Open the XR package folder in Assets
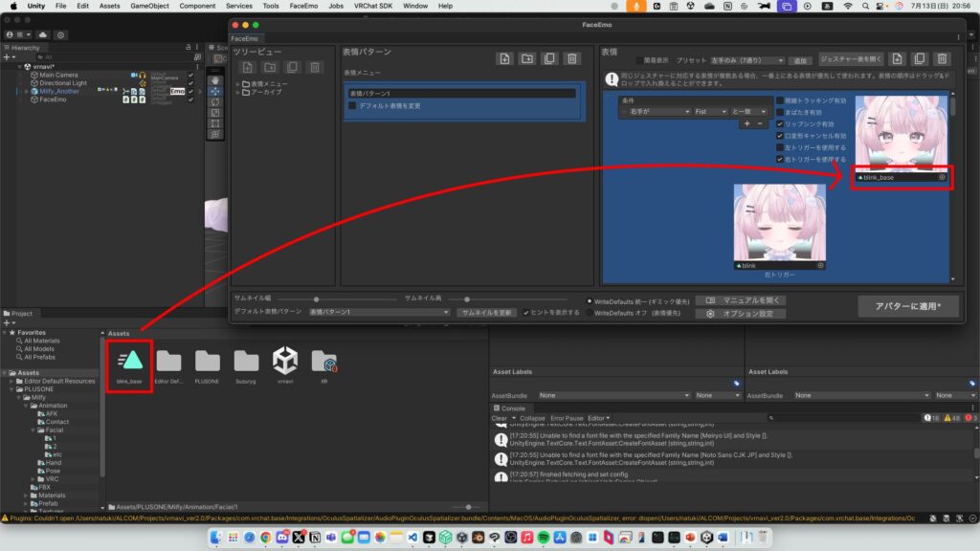Viewport: 980px width, 551px height. pyautogui.click(x=323, y=361)
